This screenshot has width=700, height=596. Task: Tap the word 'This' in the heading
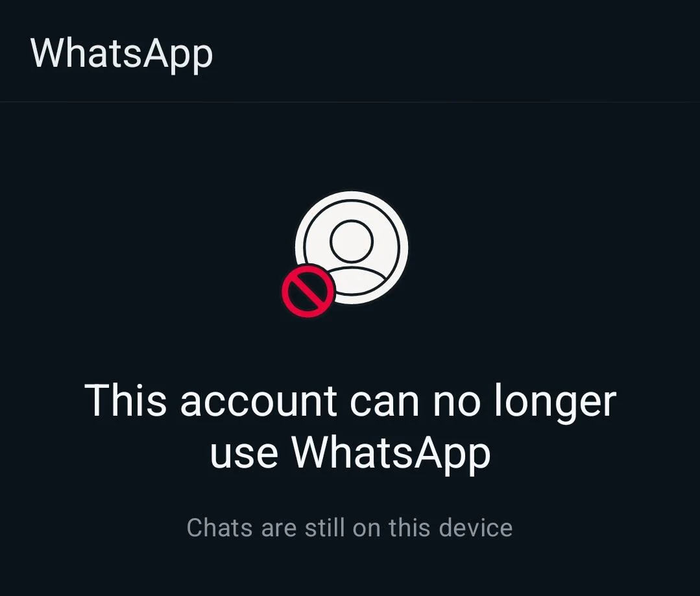coord(125,399)
